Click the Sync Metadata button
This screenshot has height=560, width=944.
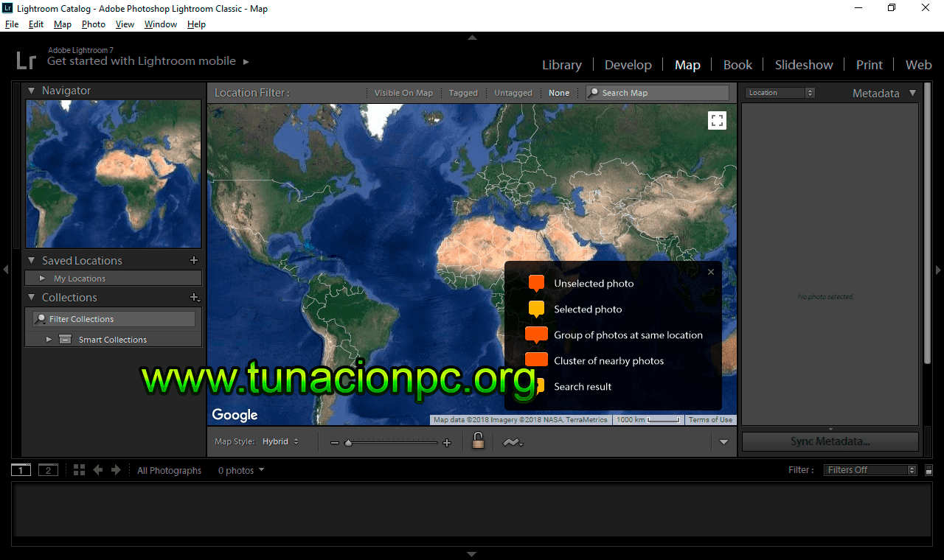(x=830, y=441)
